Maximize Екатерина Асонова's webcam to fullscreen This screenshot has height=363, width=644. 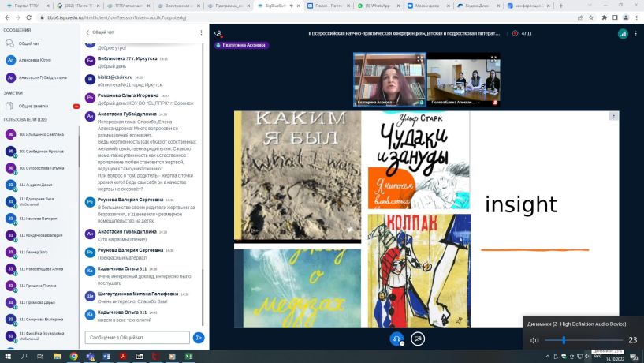420,58
